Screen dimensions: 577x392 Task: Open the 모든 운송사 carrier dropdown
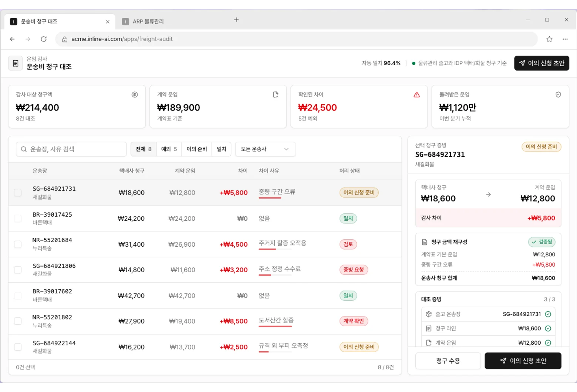pos(265,149)
